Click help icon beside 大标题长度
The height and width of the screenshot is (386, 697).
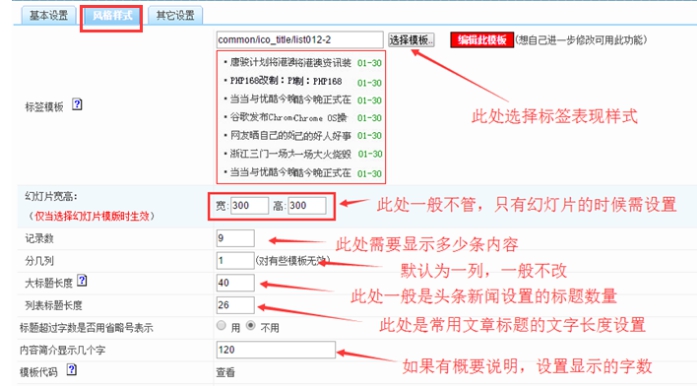[82, 281]
